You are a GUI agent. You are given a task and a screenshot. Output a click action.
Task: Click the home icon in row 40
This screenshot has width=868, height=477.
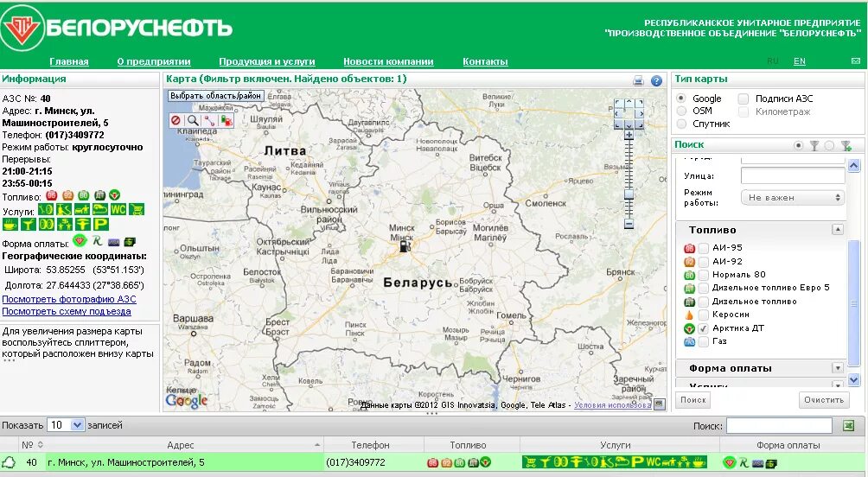[9, 462]
